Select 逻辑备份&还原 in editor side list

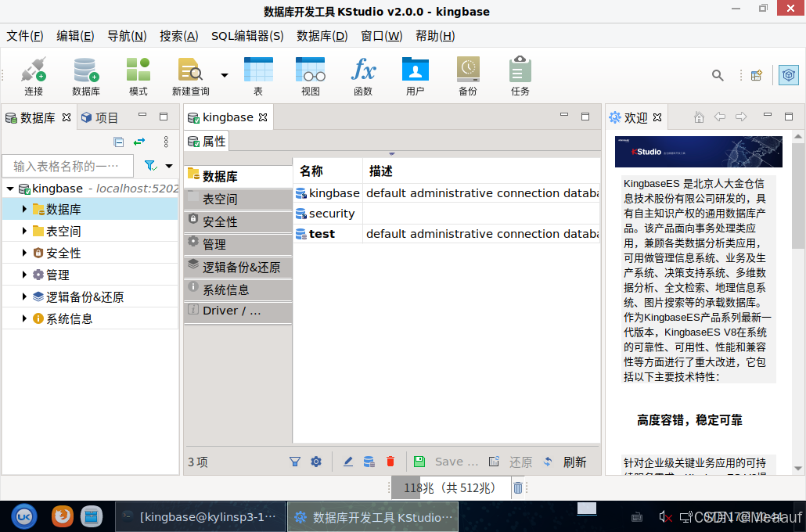[238, 267]
